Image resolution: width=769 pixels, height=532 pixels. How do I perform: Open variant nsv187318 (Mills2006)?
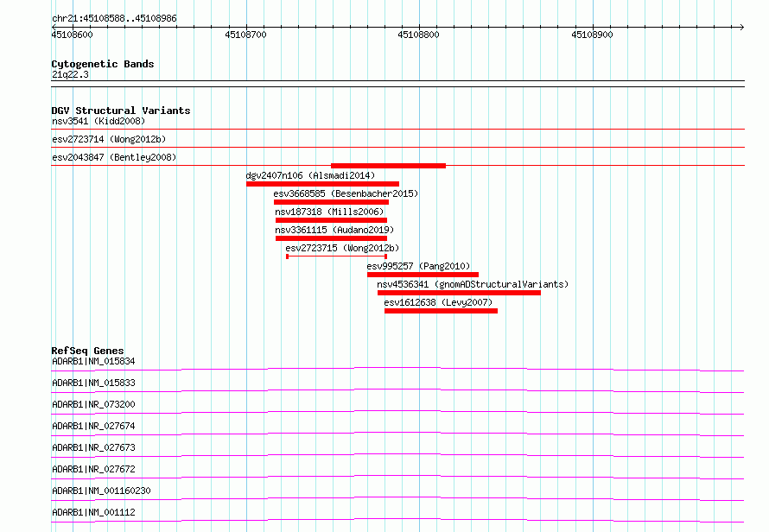329,212
